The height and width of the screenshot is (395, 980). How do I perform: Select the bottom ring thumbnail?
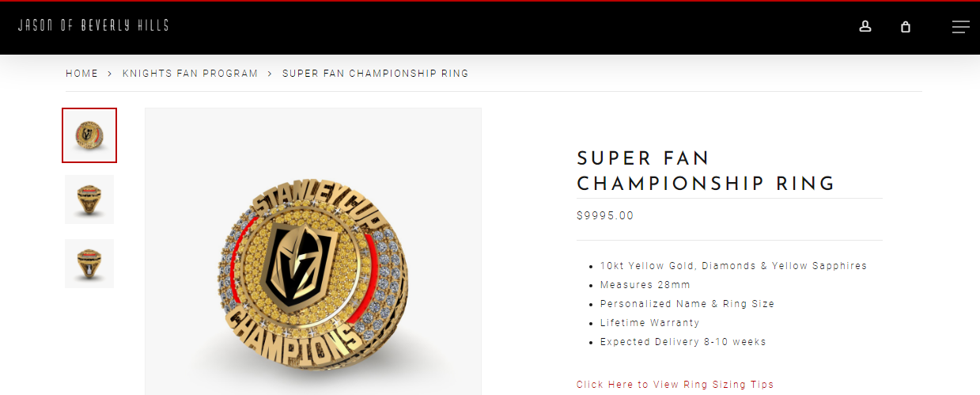coord(89,264)
